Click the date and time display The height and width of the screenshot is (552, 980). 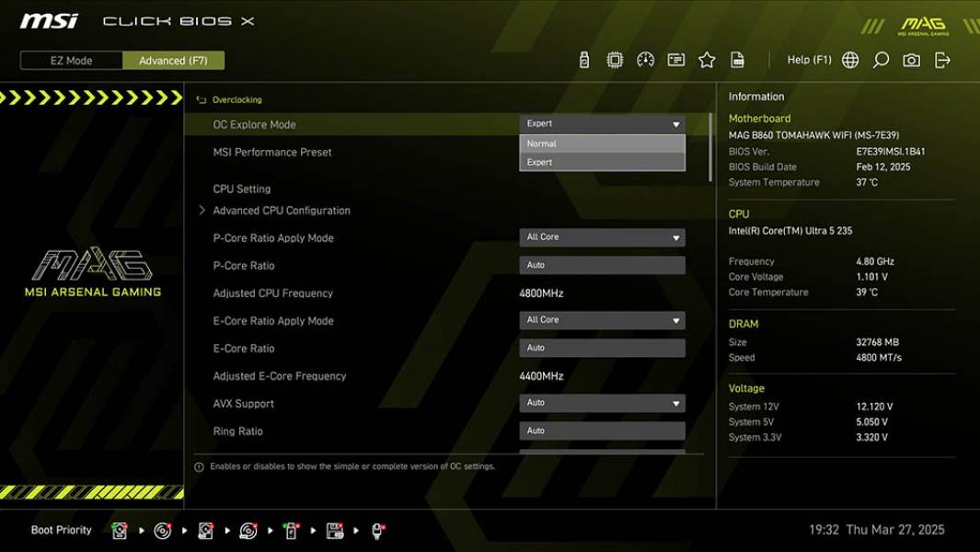[x=877, y=530]
